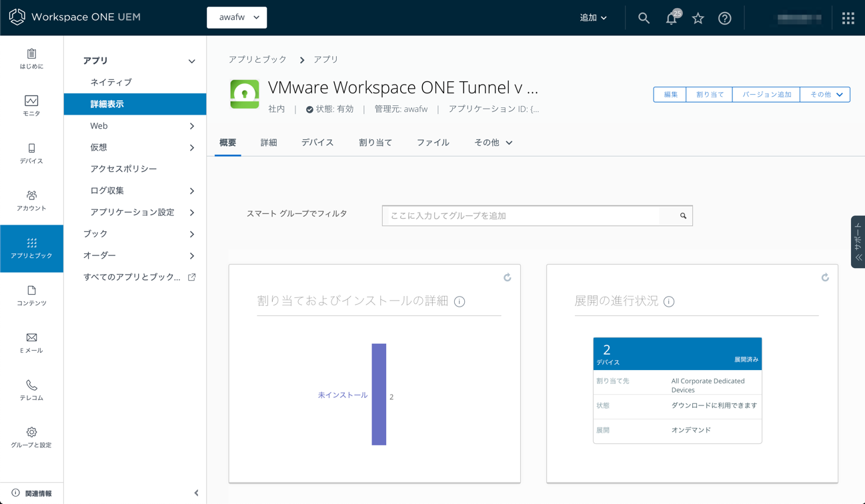Expand the Web submenu
Screen dimensions: 865x504
pos(192,126)
